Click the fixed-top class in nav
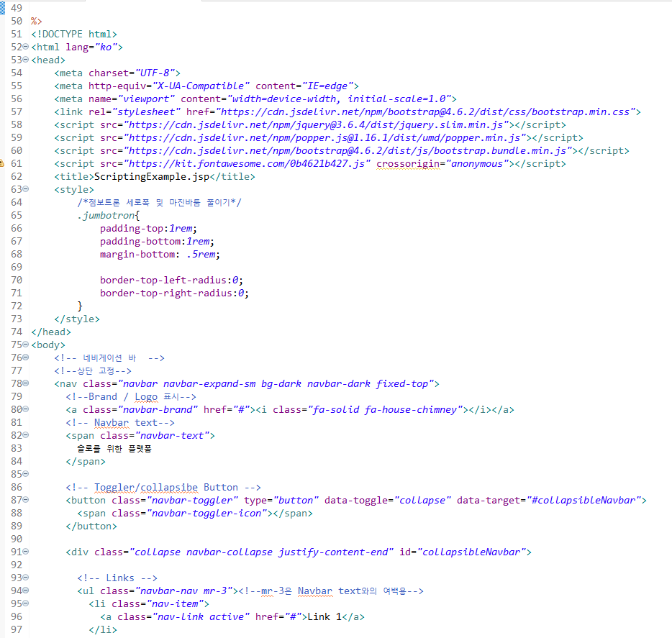Screen dimensions: 672x638 (402, 384)
